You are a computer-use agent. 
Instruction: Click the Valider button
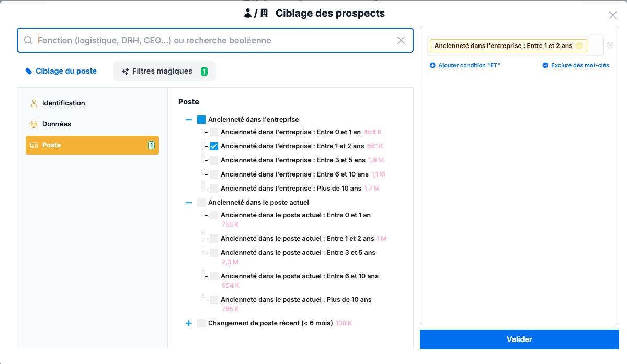click(x=519, y=339)
